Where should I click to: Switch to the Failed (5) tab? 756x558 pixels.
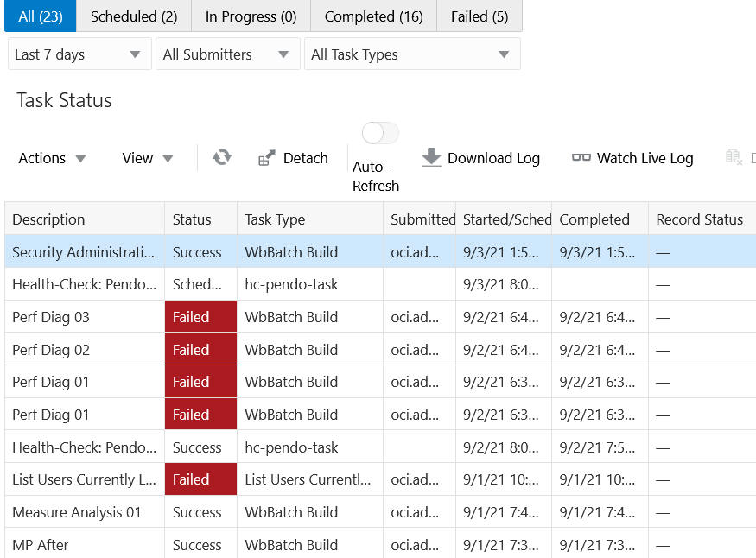click(480, 16)
